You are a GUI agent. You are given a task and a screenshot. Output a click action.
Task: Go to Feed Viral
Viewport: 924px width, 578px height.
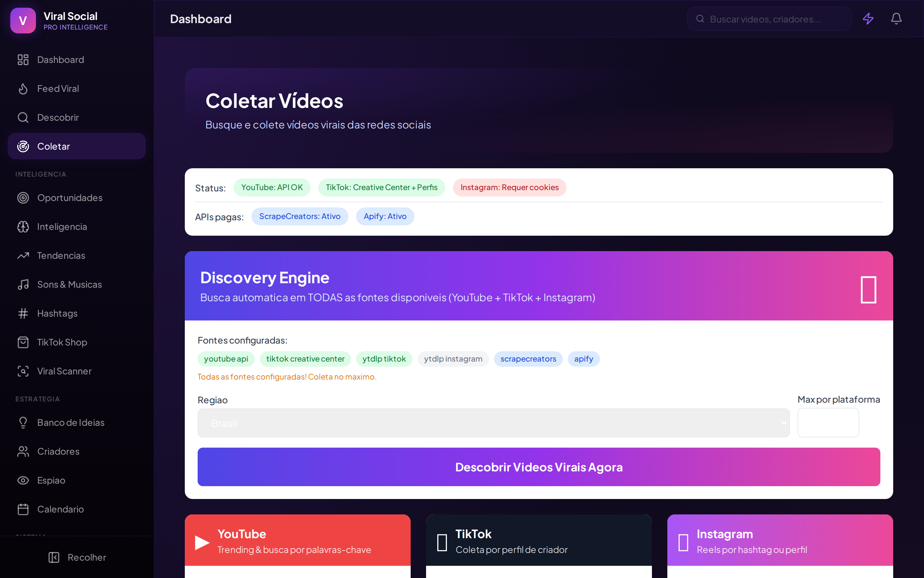(76, 89)
